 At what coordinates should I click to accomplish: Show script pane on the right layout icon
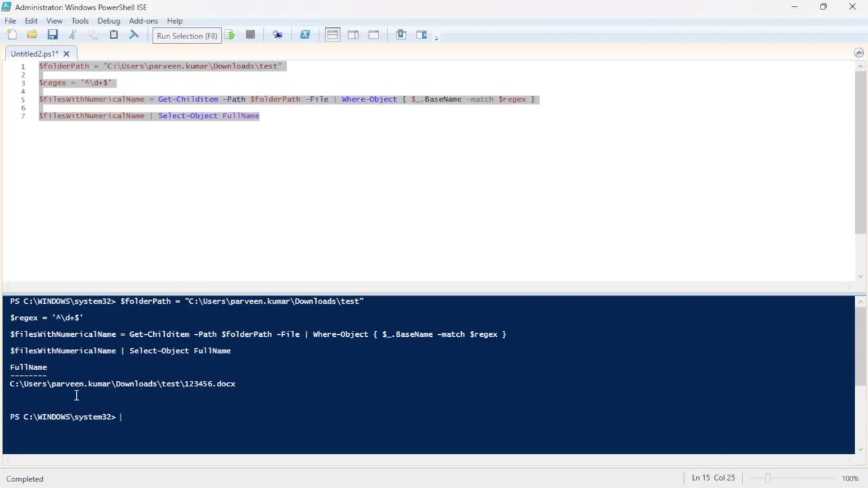(353, 35)
